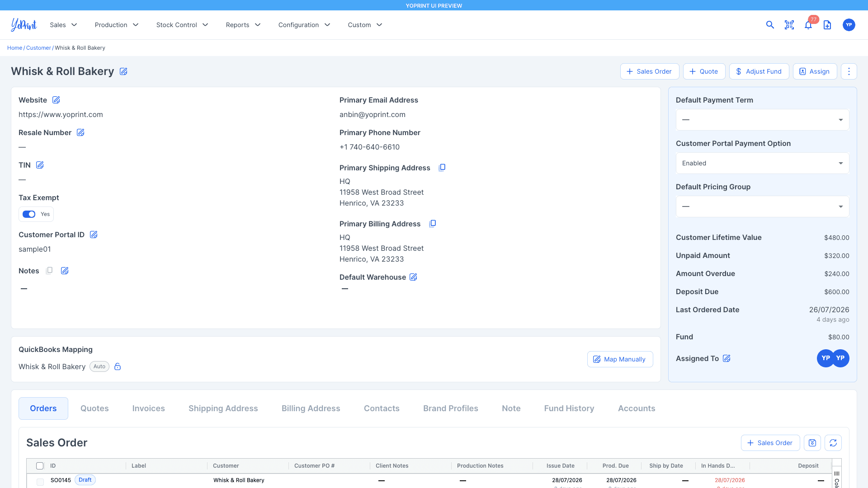This screenshot has width=868, height=488.
Task: Sort by the Customer PO # column
Action: coord(314,466)
